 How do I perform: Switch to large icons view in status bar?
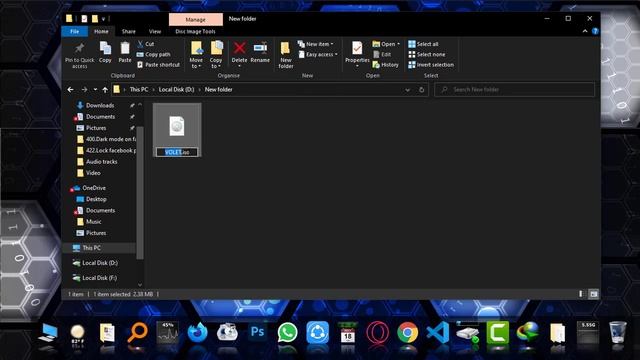593,294
